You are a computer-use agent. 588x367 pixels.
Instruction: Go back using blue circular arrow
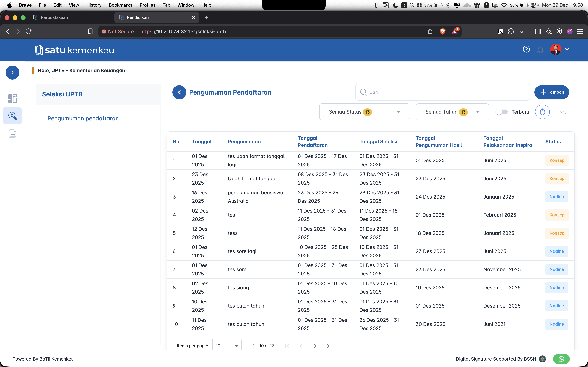coord(179,92)
